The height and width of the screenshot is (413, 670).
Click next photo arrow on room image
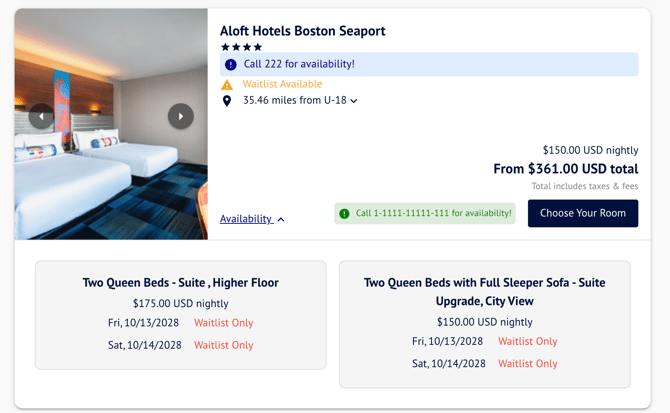(x=180, y=117)
